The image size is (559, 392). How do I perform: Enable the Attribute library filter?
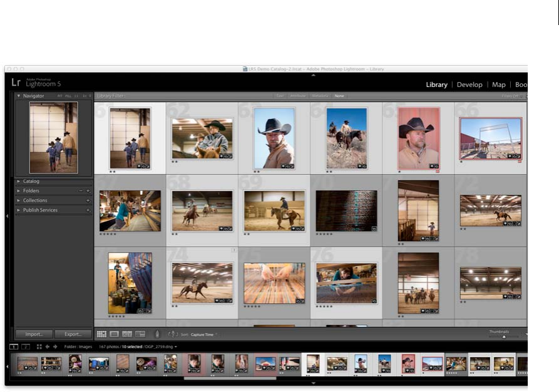tap(298, 96)
